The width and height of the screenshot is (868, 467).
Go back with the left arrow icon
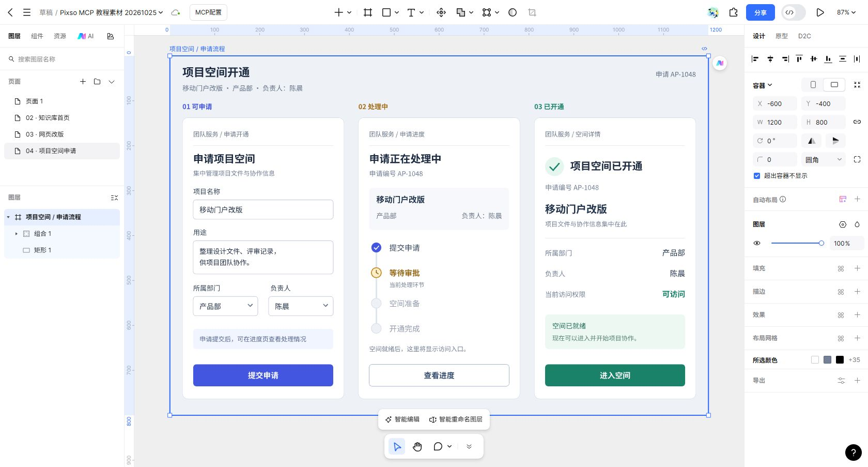coord(10,12)
